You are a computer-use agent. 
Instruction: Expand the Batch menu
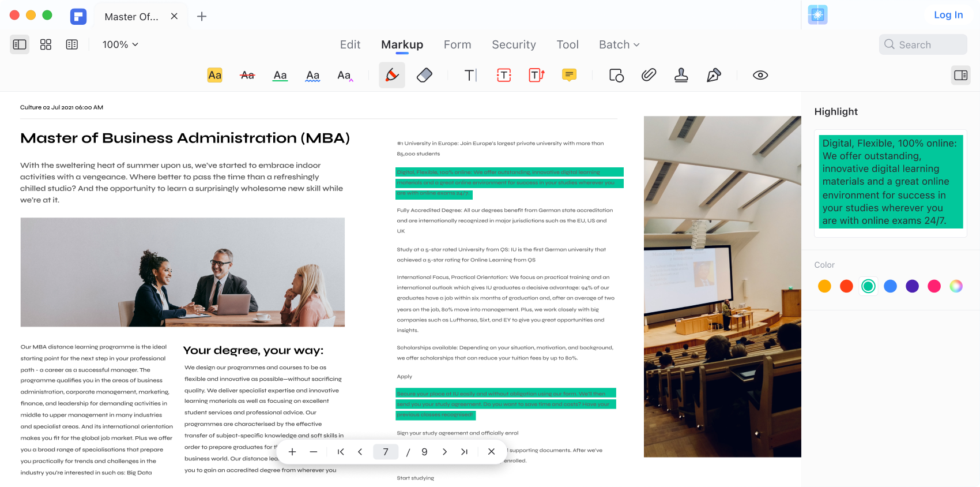(x=619, y=44)
